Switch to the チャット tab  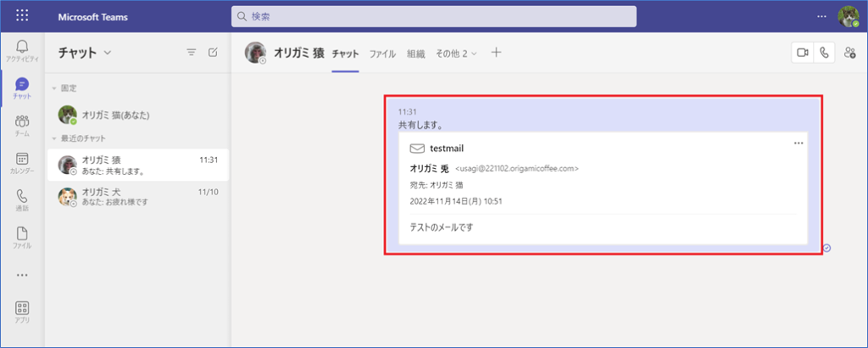pos(346,53)
